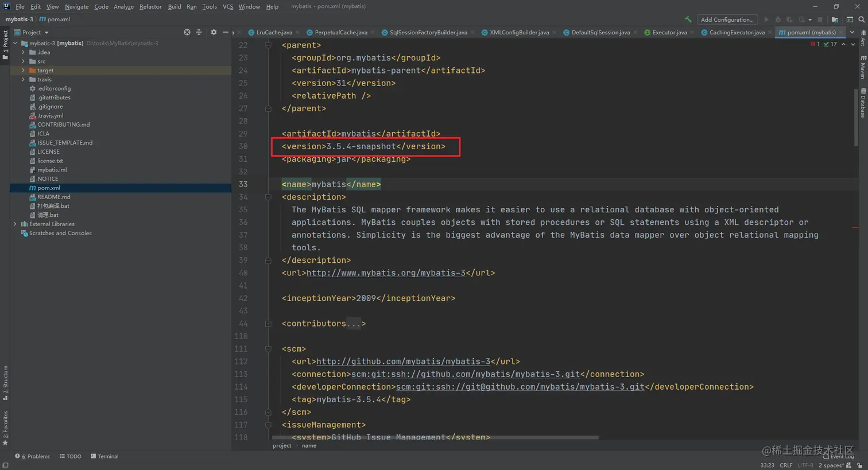The width and height of the screenshot is (868, 470).
Task: Open the Database tool window
Action: (x=863, y=103)
